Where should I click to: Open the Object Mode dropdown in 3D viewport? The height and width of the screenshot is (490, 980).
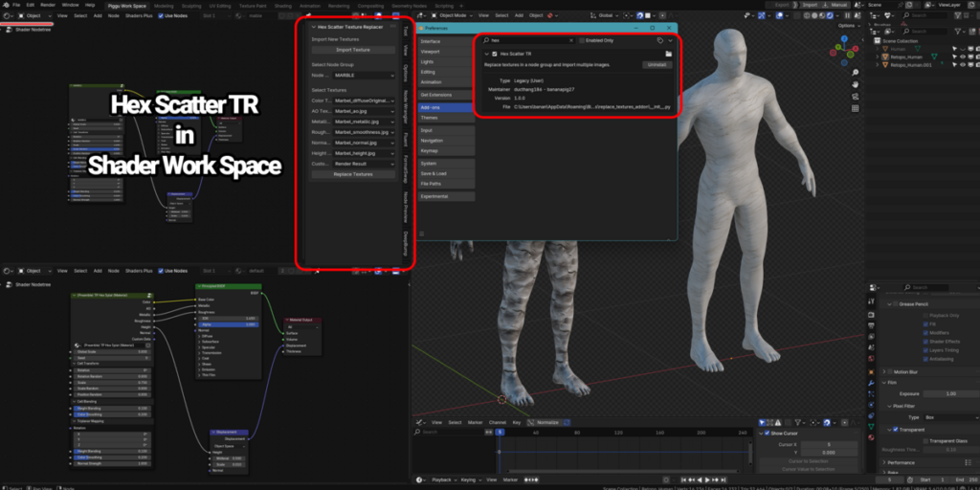point(452,15)
